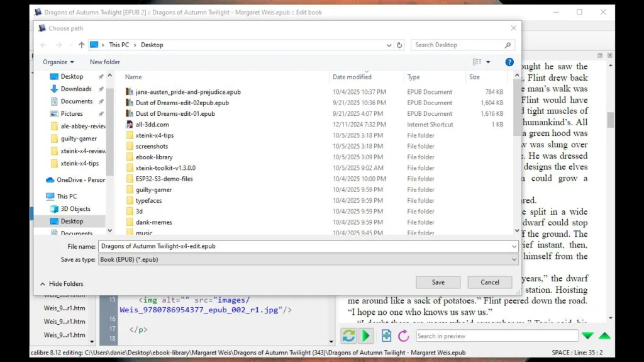The width and height of the screenshot is (644, 362).
Task: Click the all-3dd.com shortcut icon
Action: [x=130, y=124]
